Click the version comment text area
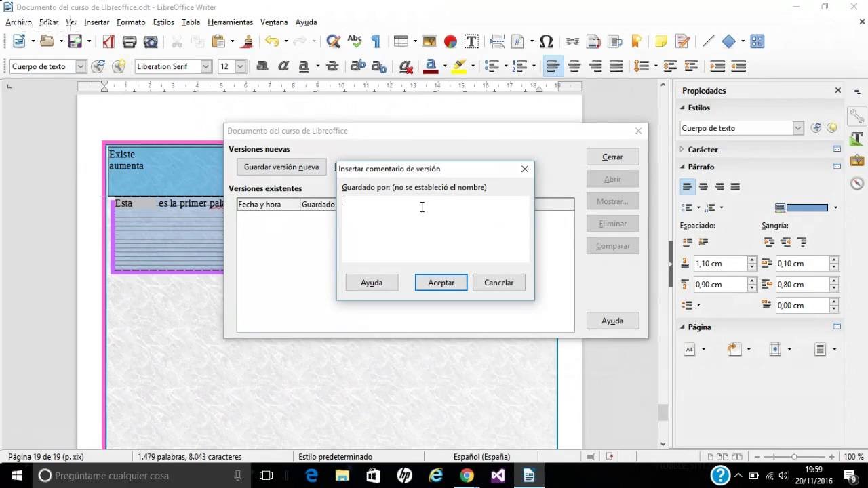Image resolution: width=868 pixels, height=488 pixels. pyautogui.click(x=435, y=229)
